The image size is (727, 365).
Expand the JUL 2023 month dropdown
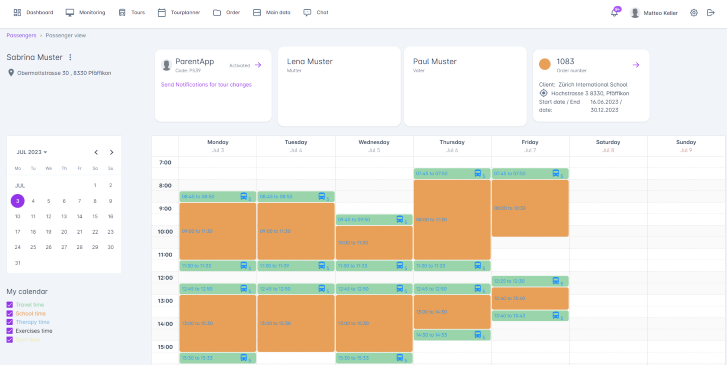coord(32,152)
